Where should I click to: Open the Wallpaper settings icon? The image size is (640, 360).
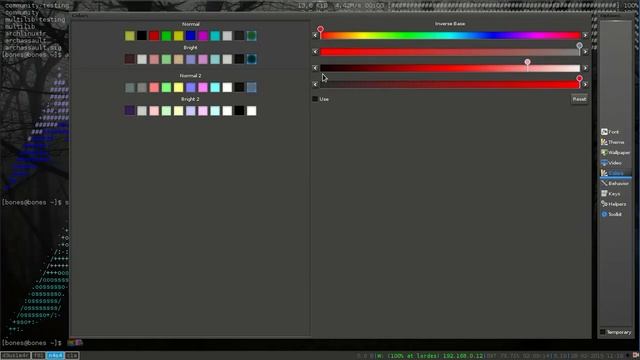[604, 152]
